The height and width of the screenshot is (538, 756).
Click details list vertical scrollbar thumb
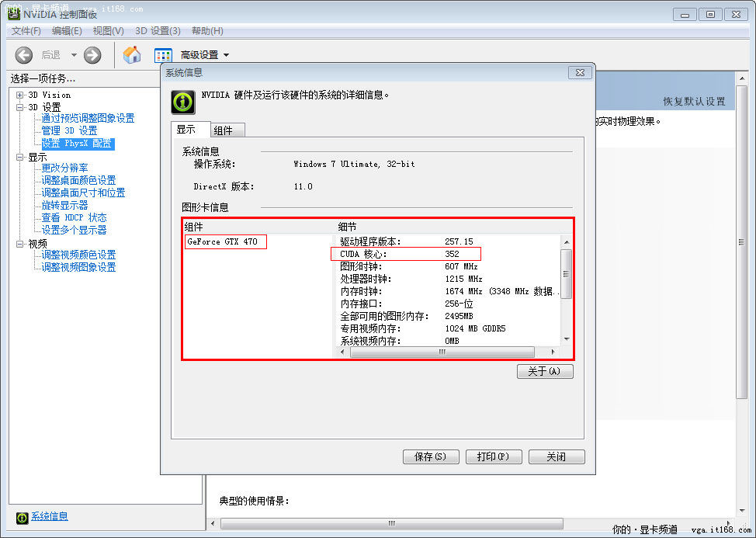567,274
